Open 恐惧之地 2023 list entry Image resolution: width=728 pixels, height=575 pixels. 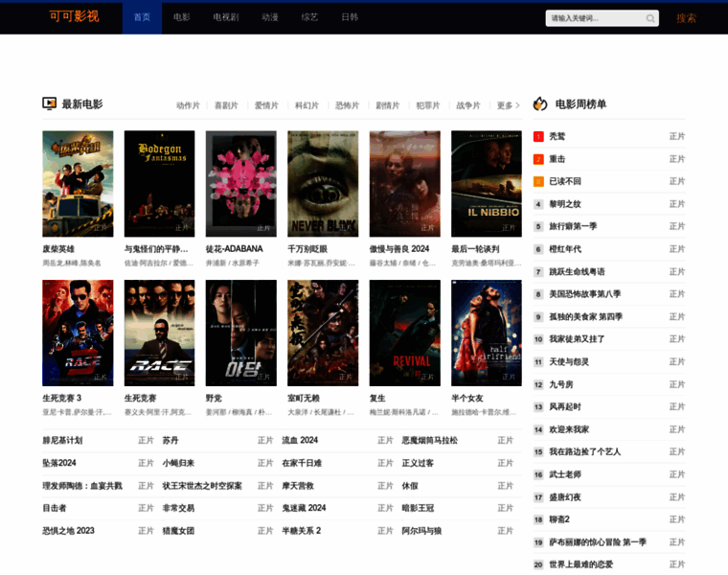click(68, 531)
